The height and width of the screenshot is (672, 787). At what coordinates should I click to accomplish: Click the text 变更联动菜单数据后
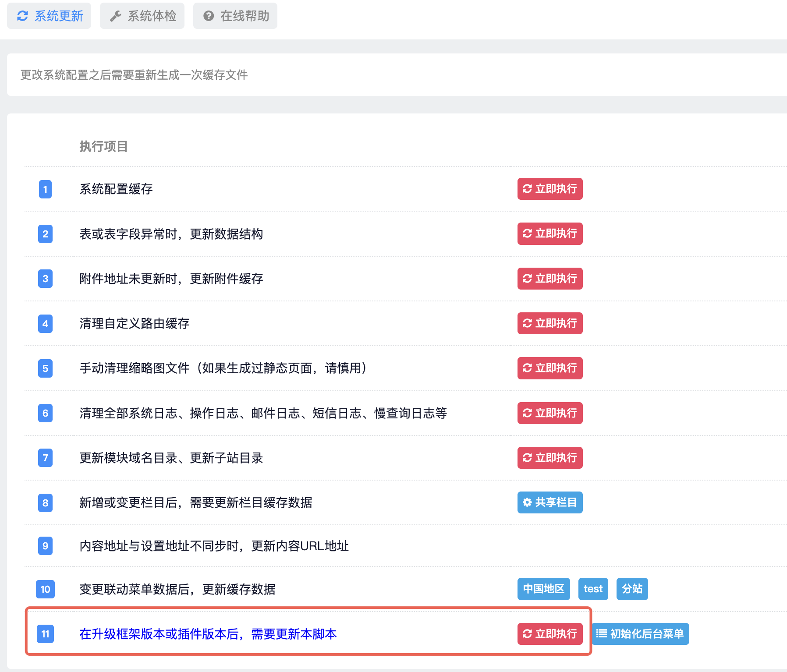[135, 589]
